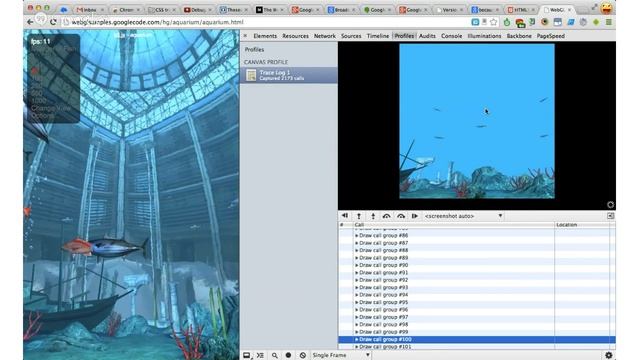640x360 pixels.
Task: Click the show console drawer icon
Action: [260, 356]
